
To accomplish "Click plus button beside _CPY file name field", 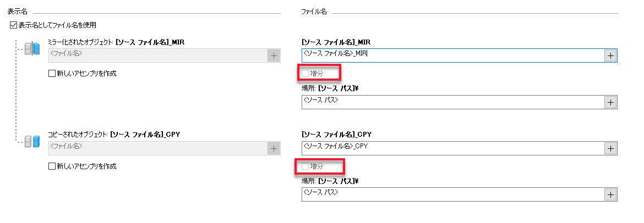I will point(610,148).
